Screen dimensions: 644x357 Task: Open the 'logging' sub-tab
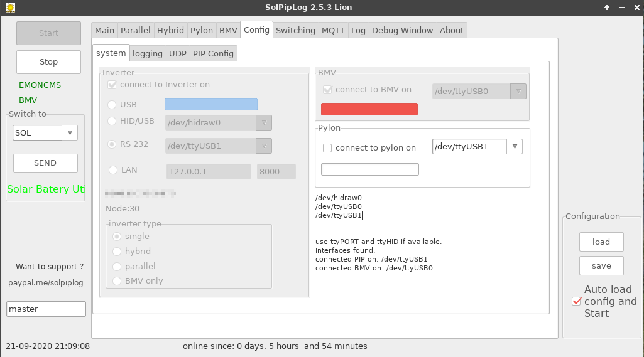point(148,54)
